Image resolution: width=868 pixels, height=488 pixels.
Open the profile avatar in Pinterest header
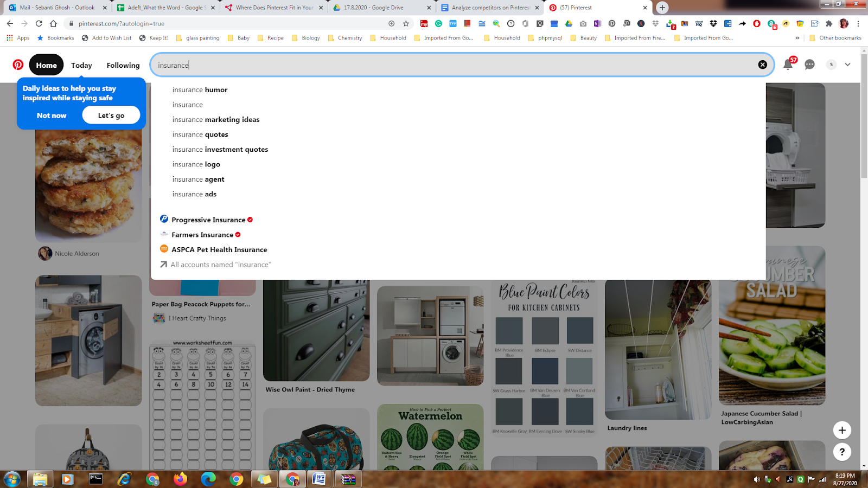(x=831, y=65)
